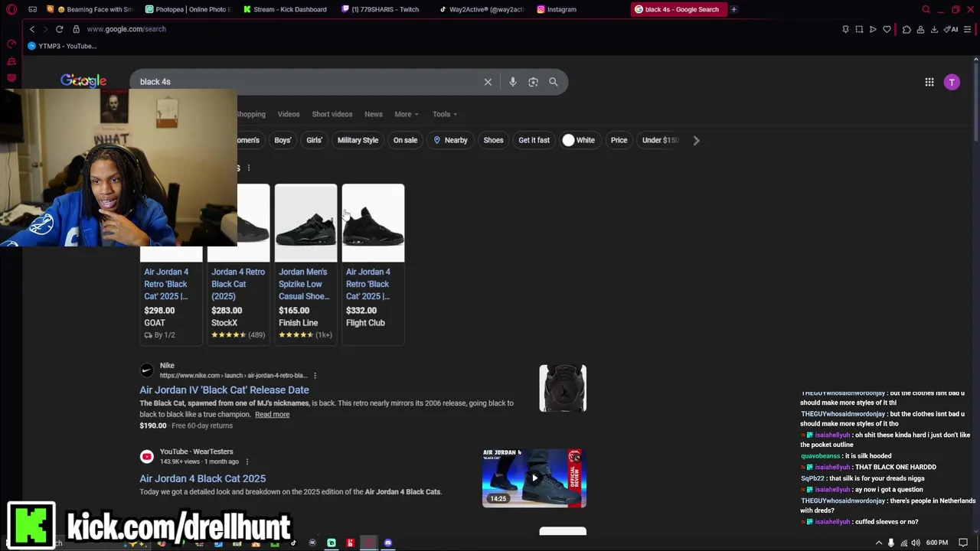Open the player arrow icon in toolbar
Viewport: 980px width, 551px height.
tap(873, 29)
